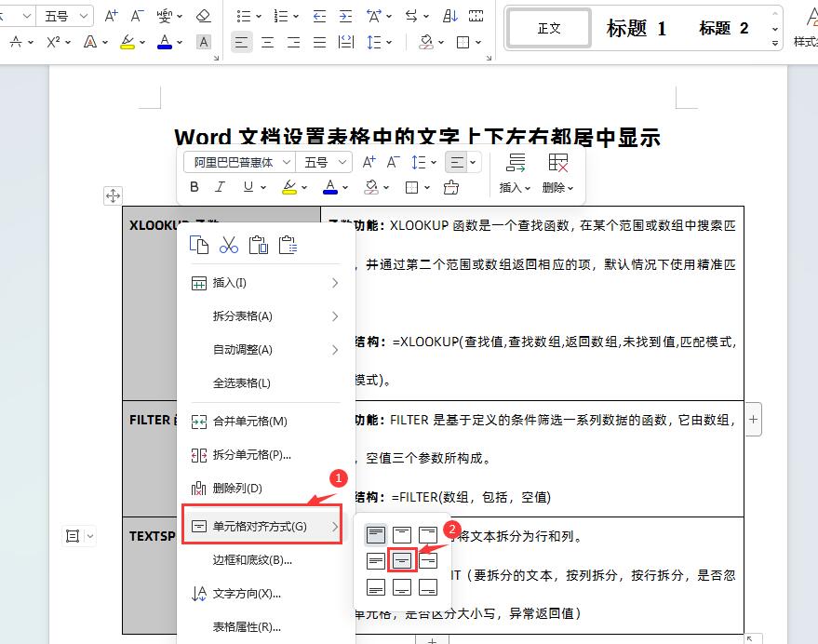Viewport: 818px width, 644px height.
Task: Choose 全选表格(L)
Action: coord(265,383)
